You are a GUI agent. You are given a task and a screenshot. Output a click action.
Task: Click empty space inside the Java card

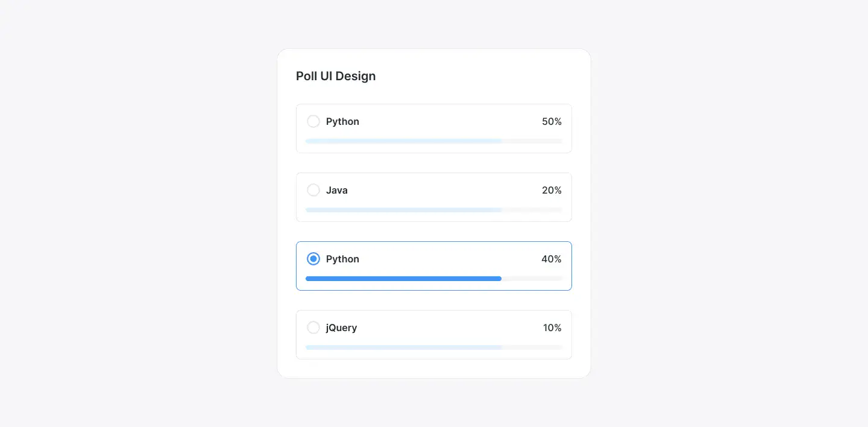point(446,191)
